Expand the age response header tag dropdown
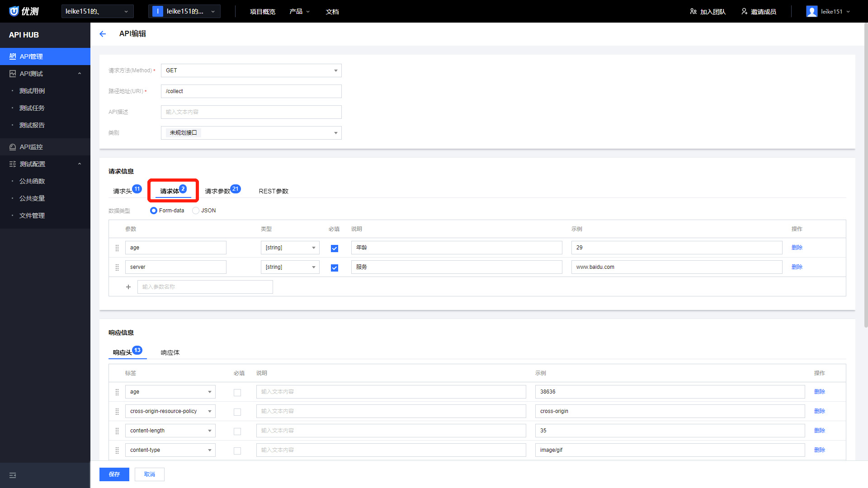Viewport: 868px width, 488px height. (209, 391)
